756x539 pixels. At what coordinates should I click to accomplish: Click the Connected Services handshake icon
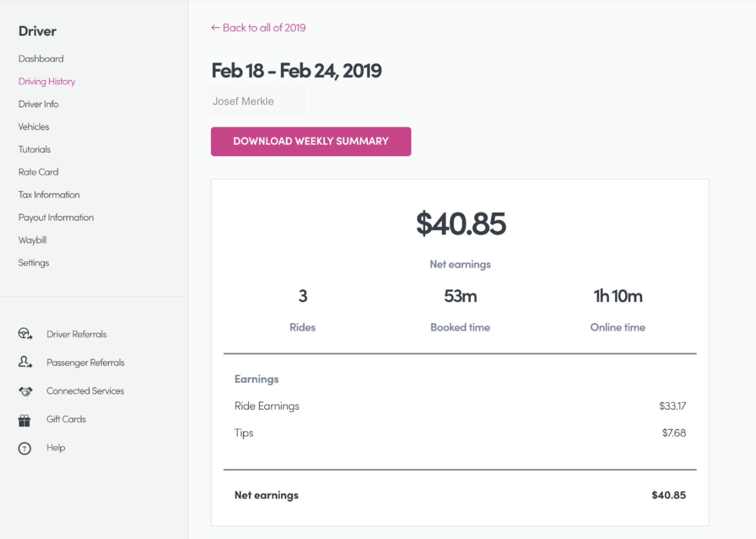pyautogui.click(x=25, y=391)
